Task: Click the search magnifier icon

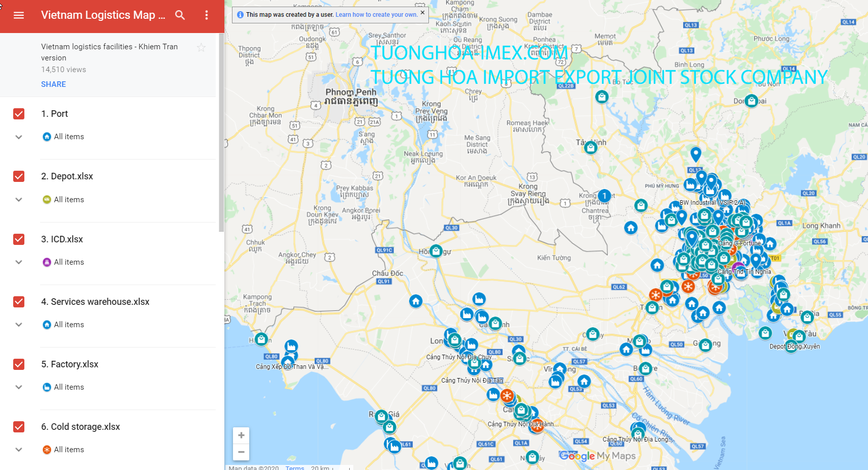Action: (180, 15)
